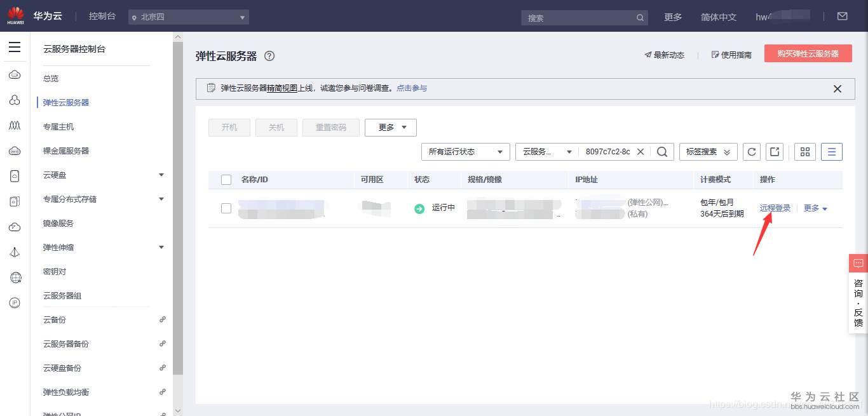Click the 重置密码 button
This screenshot has height=416, width=868.
(x=331, y=128)
